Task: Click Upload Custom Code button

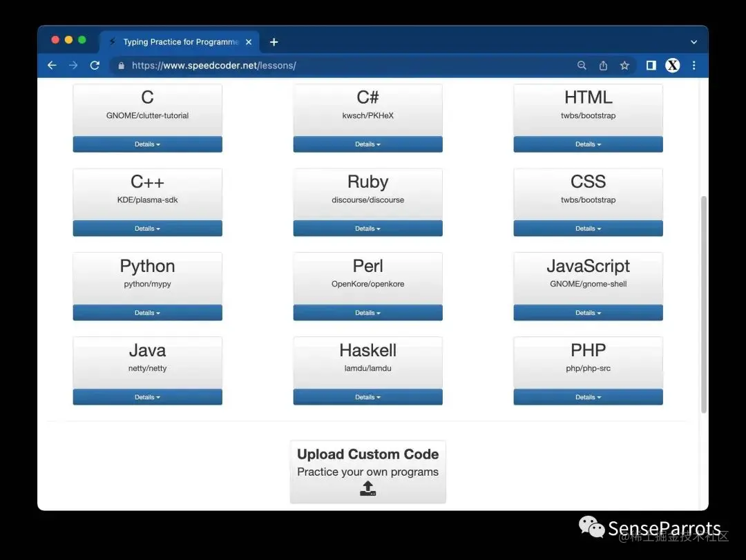Action: pyautogui.click(x=367, y=472)
